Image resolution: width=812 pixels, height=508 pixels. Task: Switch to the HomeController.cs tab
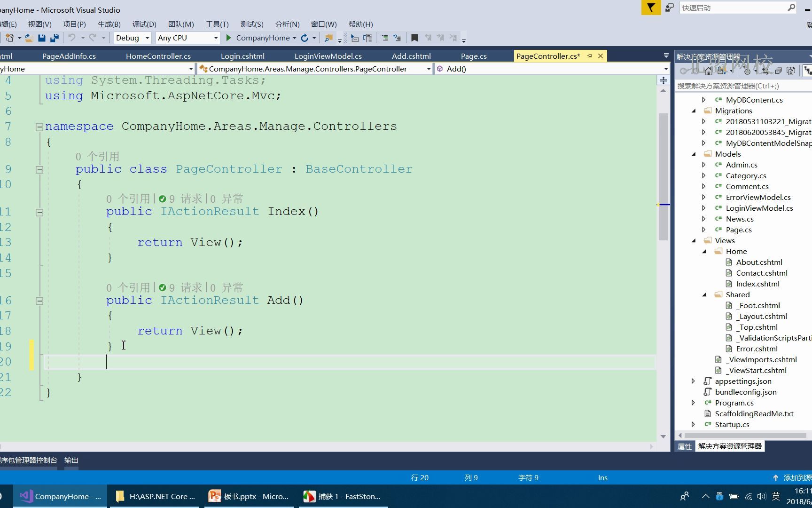tap(158, 56)
